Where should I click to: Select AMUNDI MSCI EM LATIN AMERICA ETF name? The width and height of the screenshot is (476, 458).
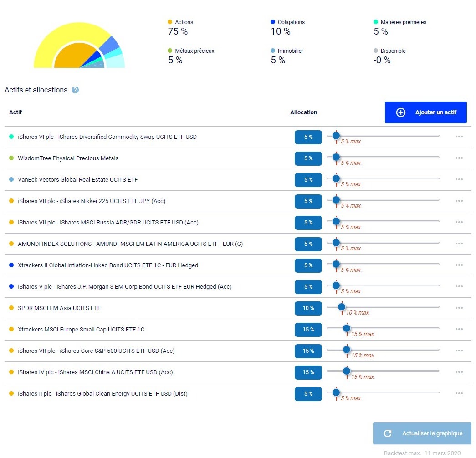tap(130, 244)
